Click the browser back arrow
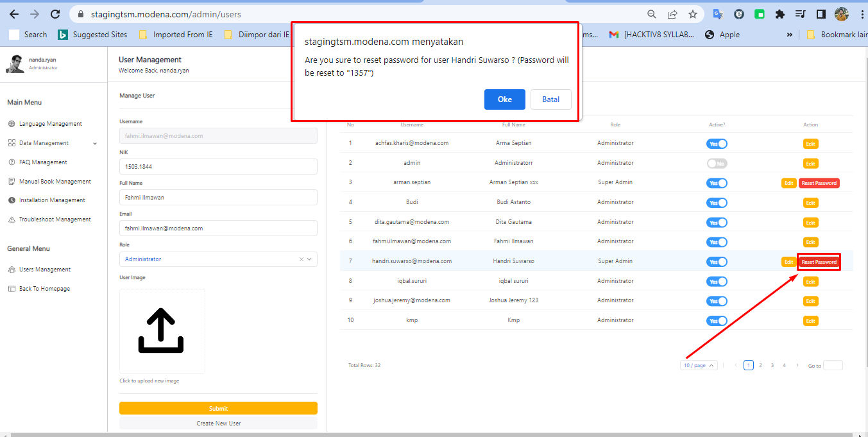 tap(14, 14)
